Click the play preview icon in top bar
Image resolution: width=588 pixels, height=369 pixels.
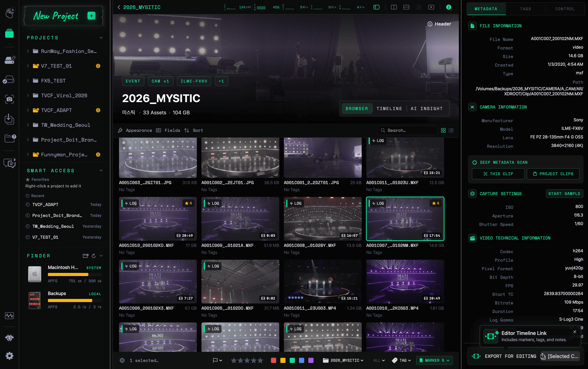pyautogui.click(x=431, y=7)
